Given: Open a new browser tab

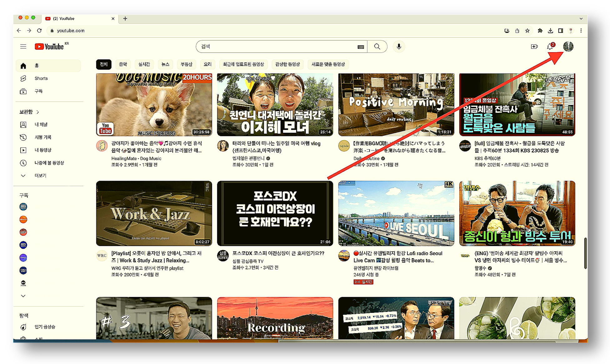Looking at the screenshot, I should pos(125,18).
